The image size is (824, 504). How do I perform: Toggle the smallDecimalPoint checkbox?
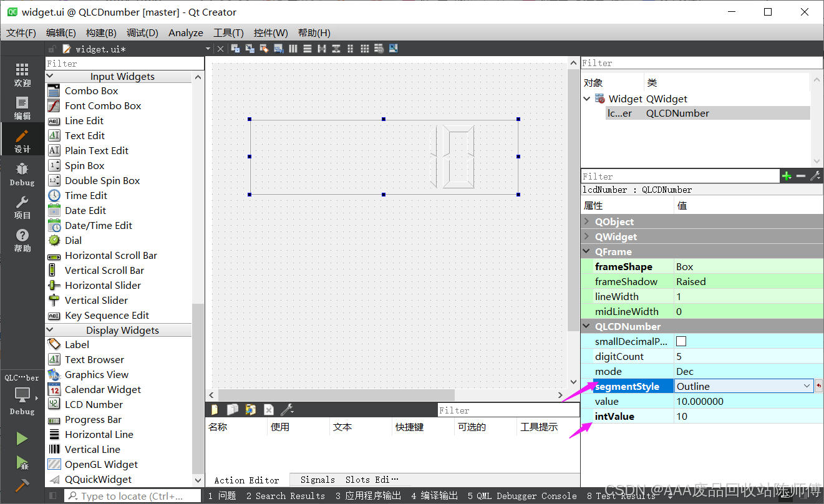tap(681, 341)
